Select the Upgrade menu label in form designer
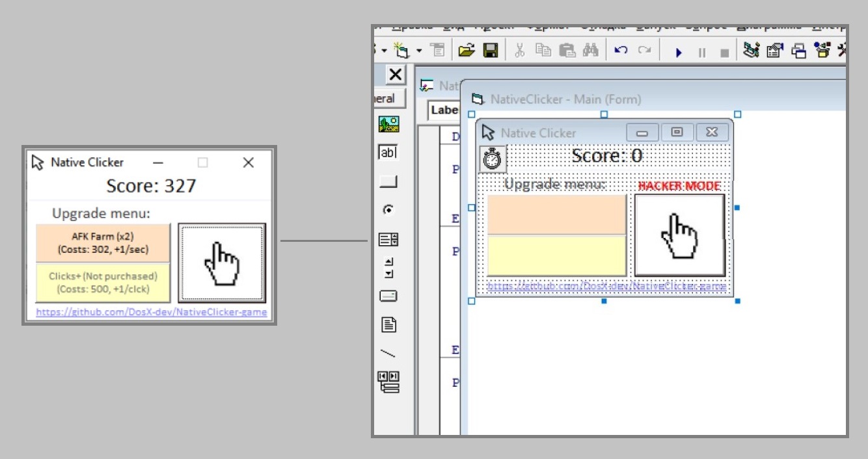 point(555,185)
